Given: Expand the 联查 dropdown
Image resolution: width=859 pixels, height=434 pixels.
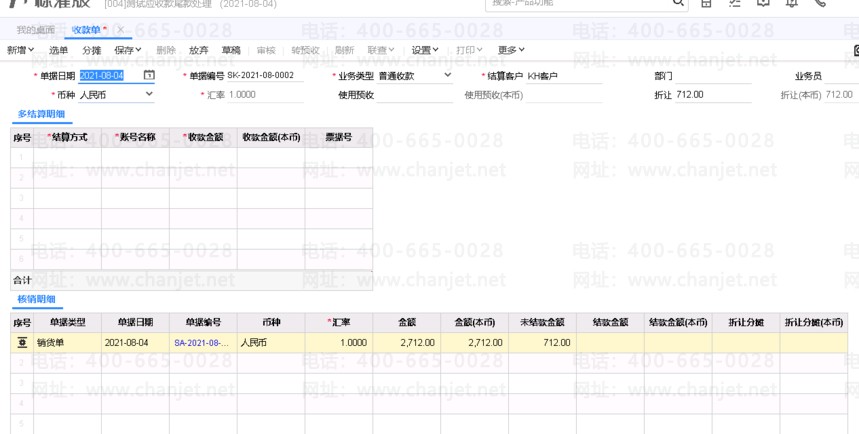Looking at the screenshot, I should (x=381, y=50).
